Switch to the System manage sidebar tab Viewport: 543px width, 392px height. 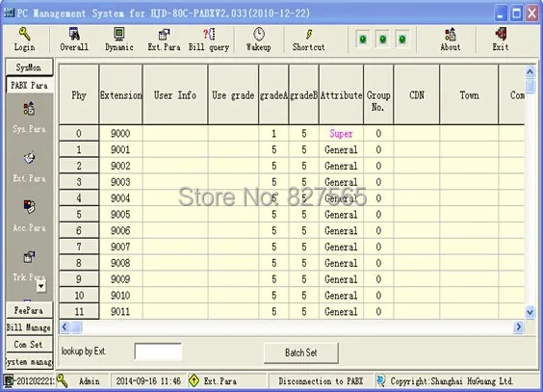point(29,361)
